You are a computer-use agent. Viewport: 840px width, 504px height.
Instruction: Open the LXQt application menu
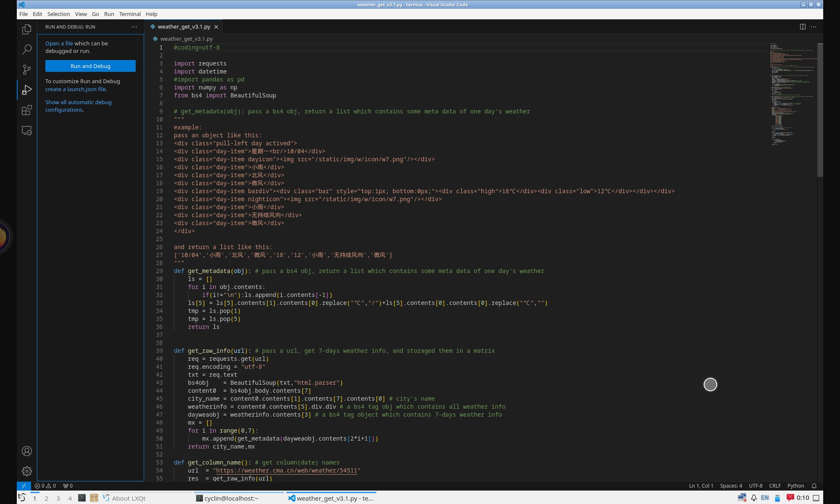tap(22, 498)
